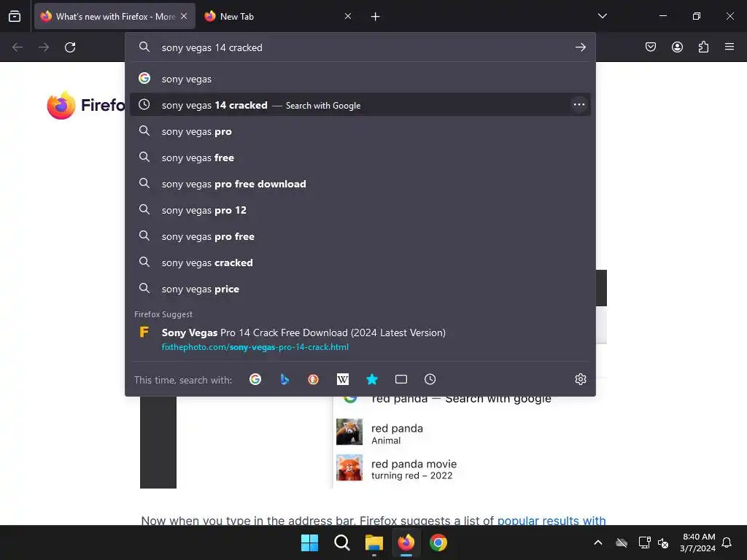This screenshot has height=560, width=747.
Task: Open search settings gear icon
Action: coord(580,379)
